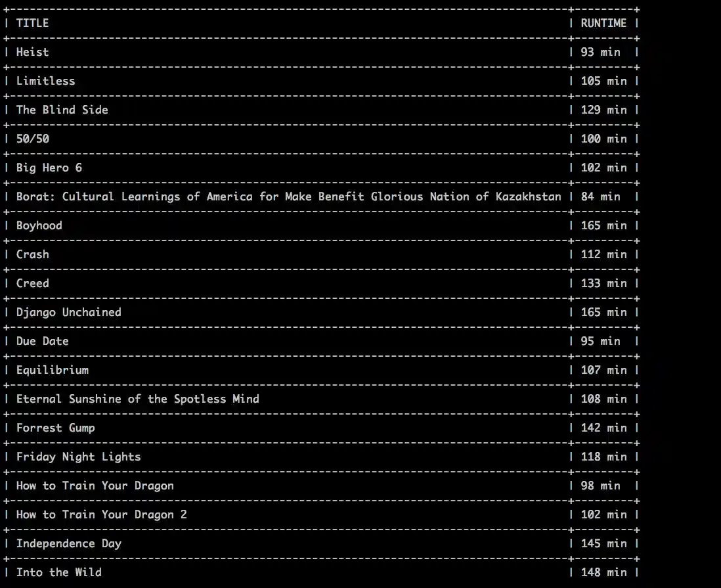Click the RUNTIME column header
Screen dimensions: 721x588
pyautogui.click(x=603, y=23)
